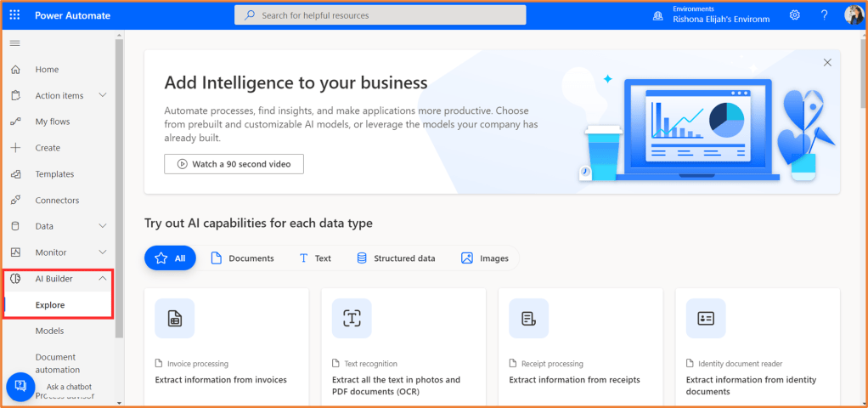Click Watch a 90 second video
Screen dimensions: 868x408
click(234, 164)
